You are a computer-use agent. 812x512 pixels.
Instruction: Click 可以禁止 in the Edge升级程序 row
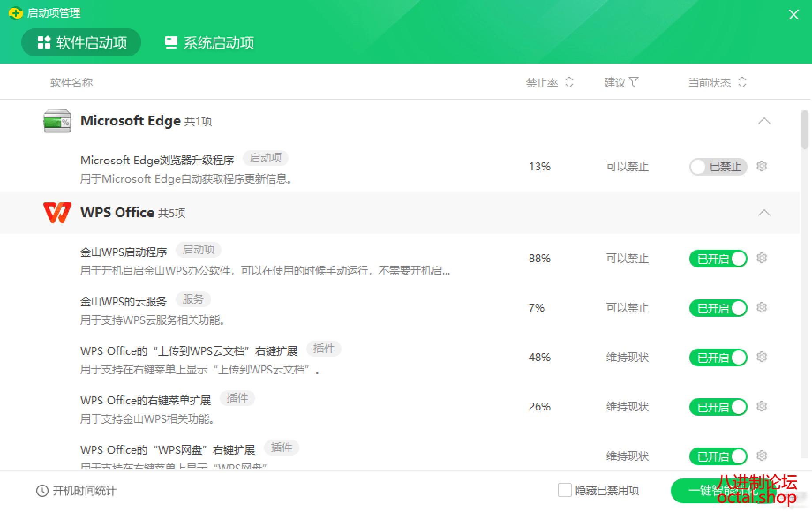(627, 166)
